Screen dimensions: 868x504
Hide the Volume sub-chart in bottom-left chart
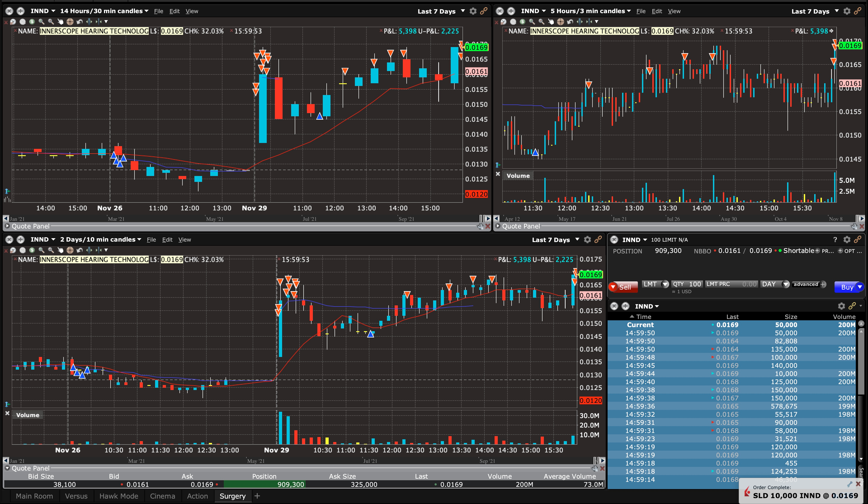click(x=7, y=413)
